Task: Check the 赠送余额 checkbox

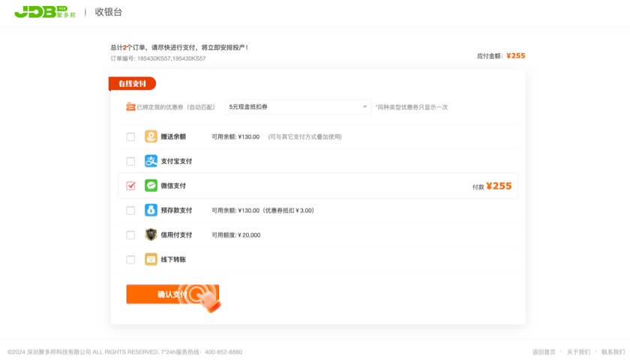Action: point(130,137)
